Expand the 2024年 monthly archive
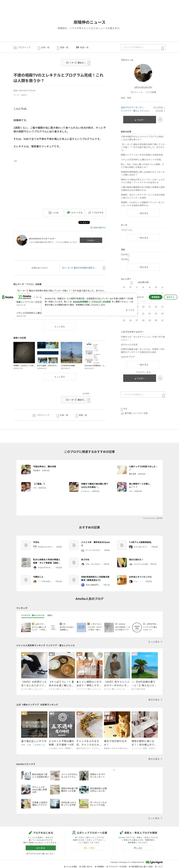This screenshot has height=868, width=179. pyautogui.click(x=125, y=255)
